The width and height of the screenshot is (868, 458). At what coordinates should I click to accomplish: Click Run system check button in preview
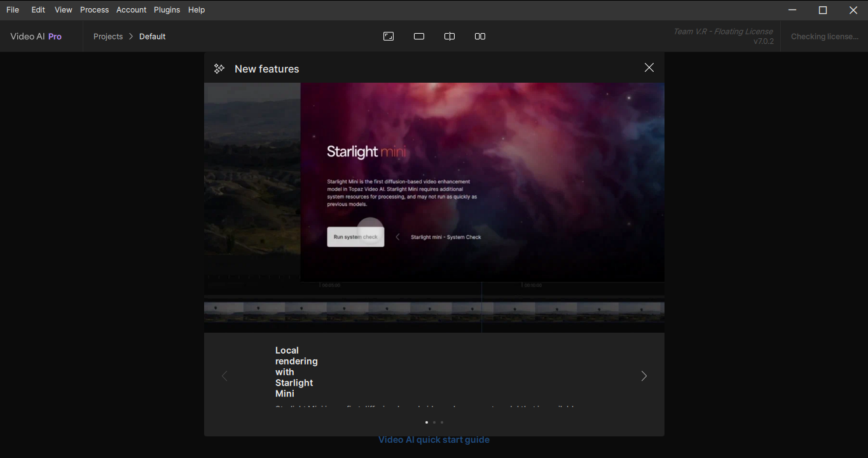point(355,237)
